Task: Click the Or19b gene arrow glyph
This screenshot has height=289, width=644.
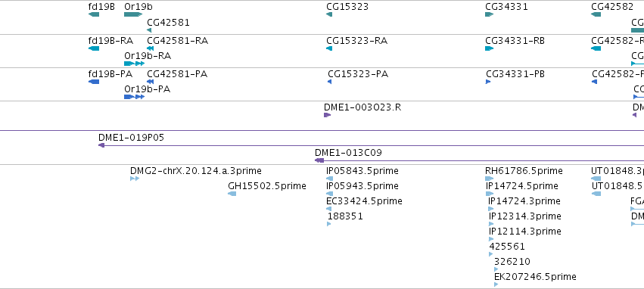Action: (133, 14)
